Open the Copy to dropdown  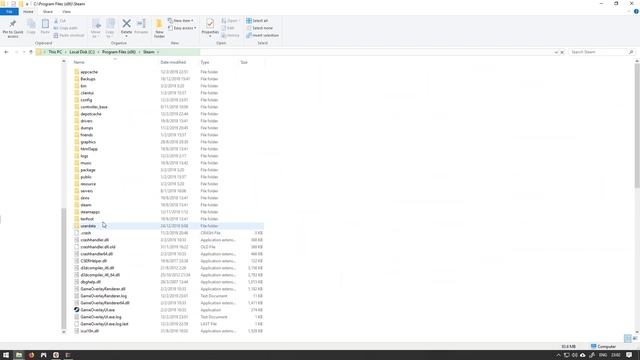pyautogui.click(x=110, y=28)
